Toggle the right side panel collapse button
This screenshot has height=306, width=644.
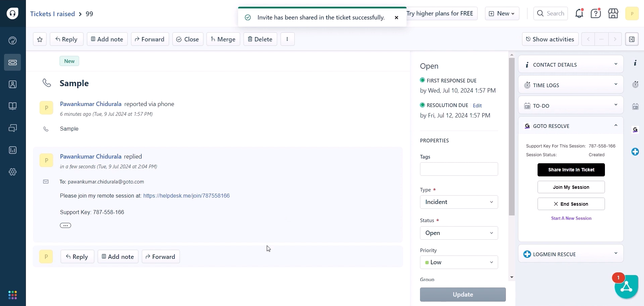click(x=632, y=39)
